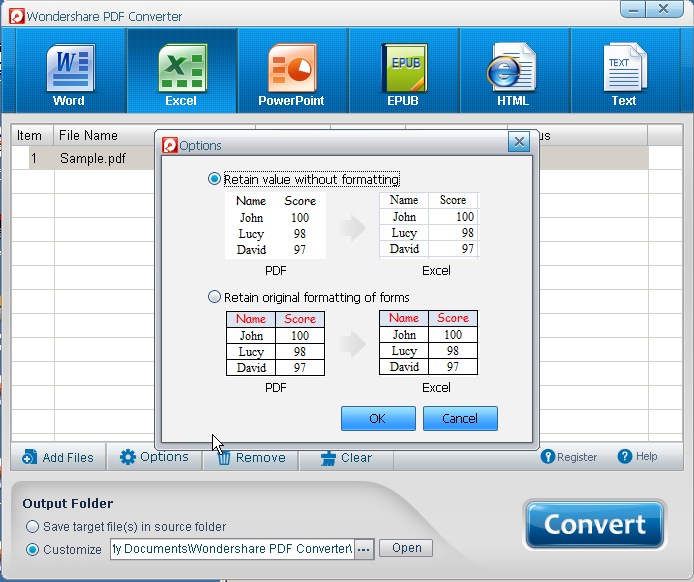Screen dimensions: 694x582
Task: Pick the HTML output format icon
Action: (x=513, y=68)
